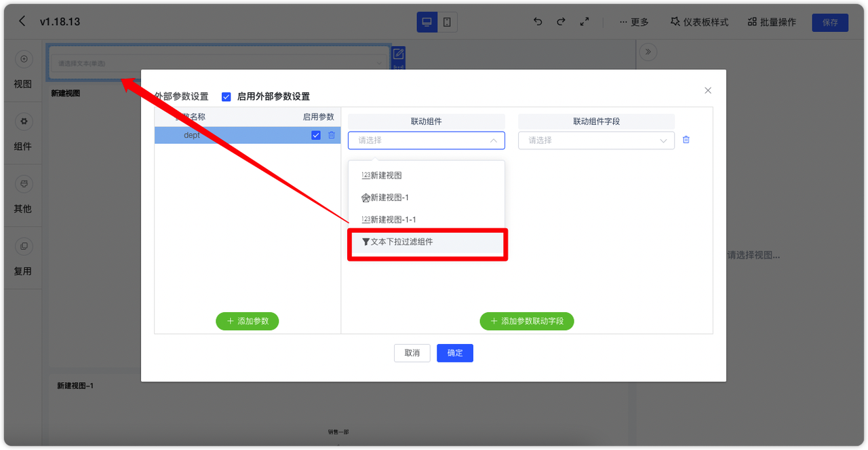868x450 pixels.
Task: Open the 联动组件字段 dropdown
Action: click(596, 140)
